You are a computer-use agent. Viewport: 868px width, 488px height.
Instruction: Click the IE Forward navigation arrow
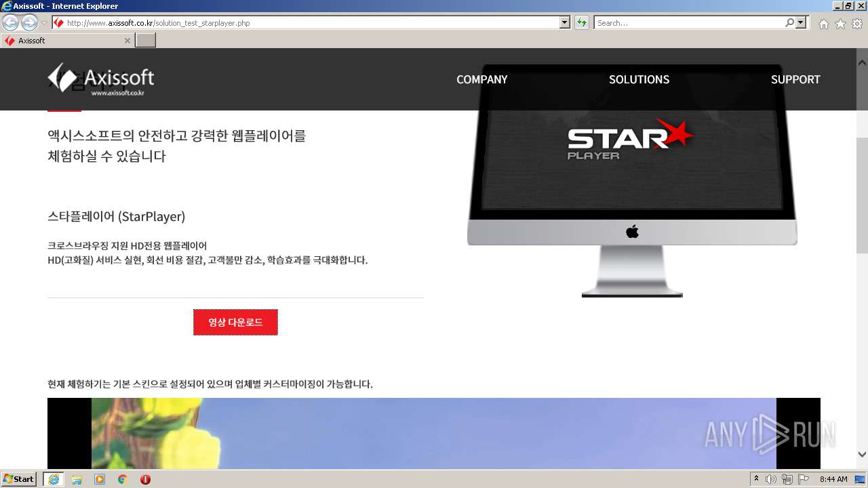[29, 23]
